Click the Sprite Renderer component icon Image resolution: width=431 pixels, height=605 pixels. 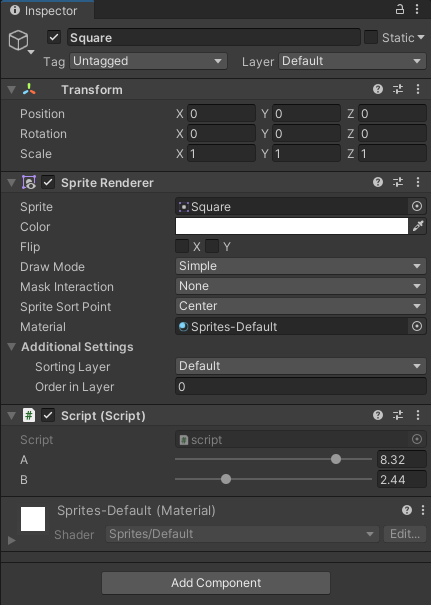29,182
